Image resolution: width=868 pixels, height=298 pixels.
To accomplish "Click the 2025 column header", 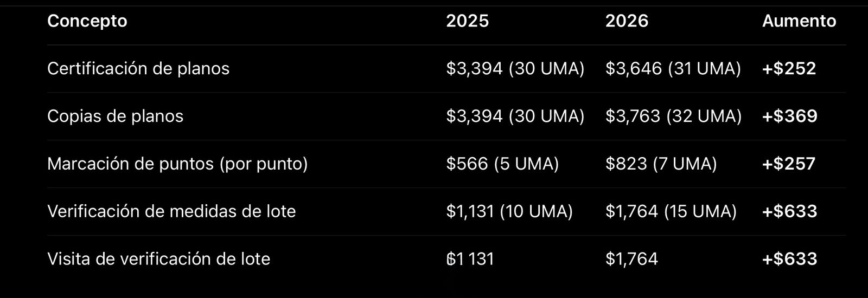I will click(x=467, y=21).
